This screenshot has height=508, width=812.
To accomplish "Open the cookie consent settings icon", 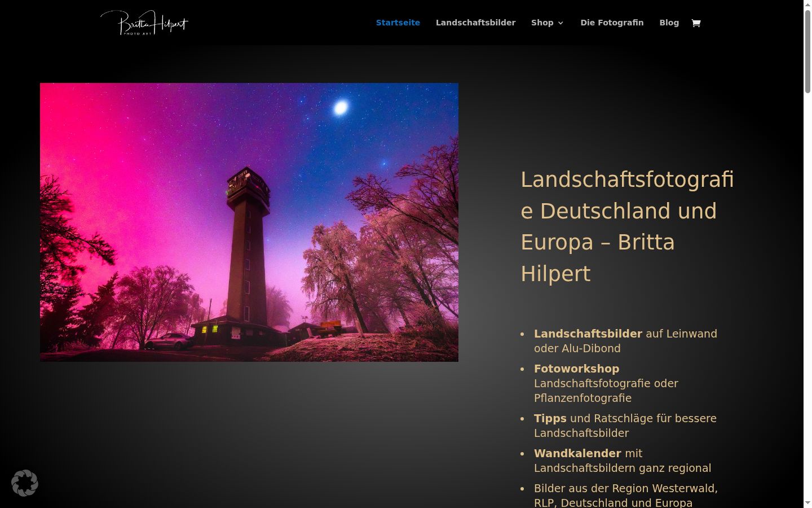I will (x=25, y=483).
